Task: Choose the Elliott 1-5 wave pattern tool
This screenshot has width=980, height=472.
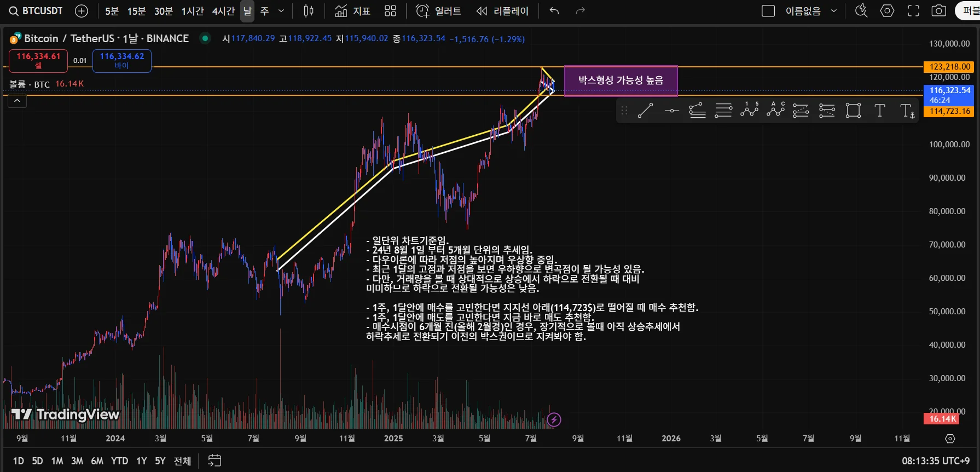Action: click(750, 111)
